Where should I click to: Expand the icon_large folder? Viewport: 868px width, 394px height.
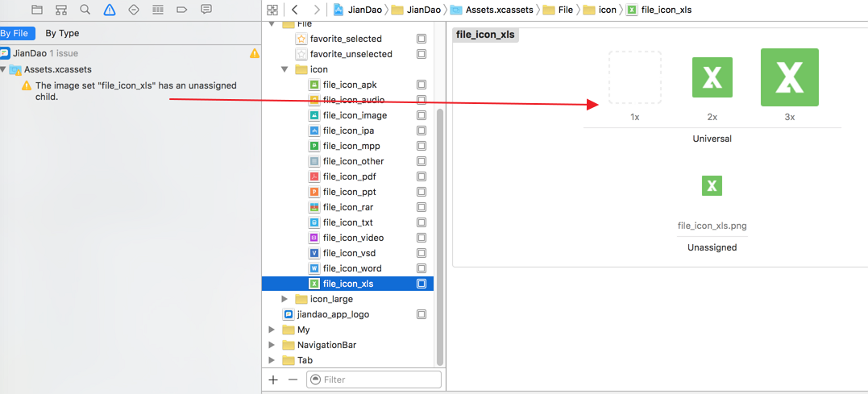pyautogui.click(x=284, y=299)
